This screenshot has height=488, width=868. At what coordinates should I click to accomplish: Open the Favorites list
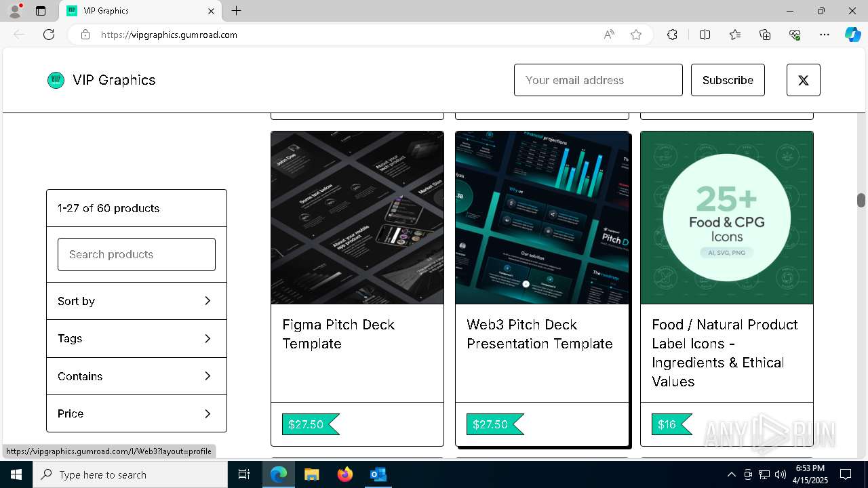click(x=735, y=35)
